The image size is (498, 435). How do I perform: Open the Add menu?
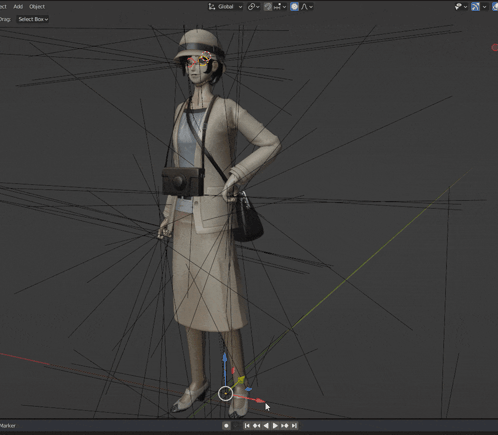(18, 7)
